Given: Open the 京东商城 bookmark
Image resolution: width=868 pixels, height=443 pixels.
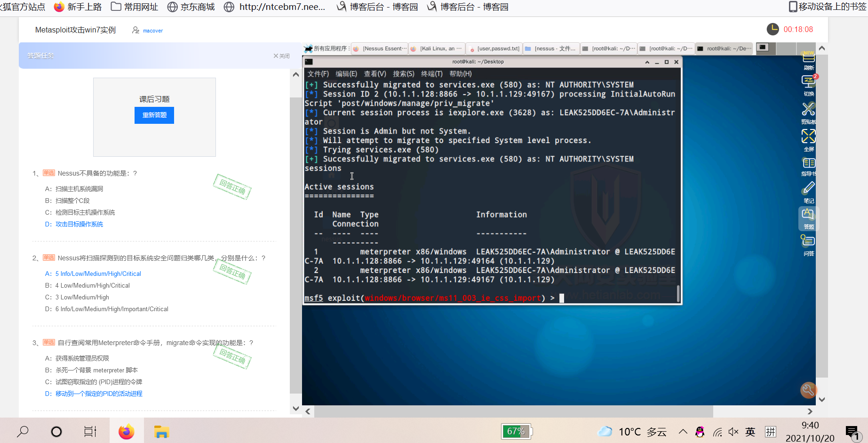Looking at the screenshot, I should (191, 7).
